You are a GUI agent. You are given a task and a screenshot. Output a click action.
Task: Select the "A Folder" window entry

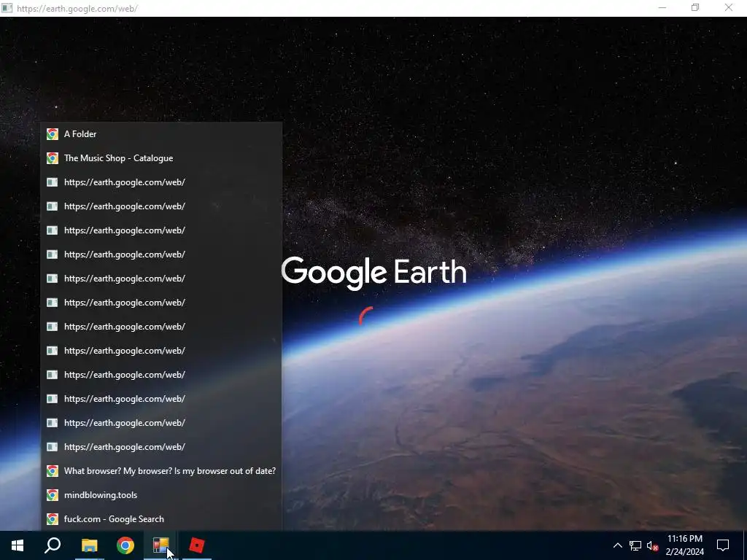[161, 134]
